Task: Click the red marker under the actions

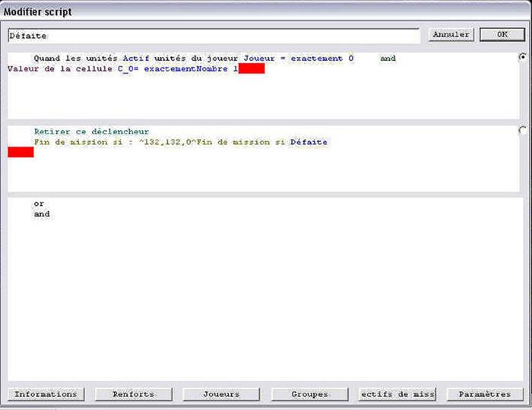Action: 21,153
